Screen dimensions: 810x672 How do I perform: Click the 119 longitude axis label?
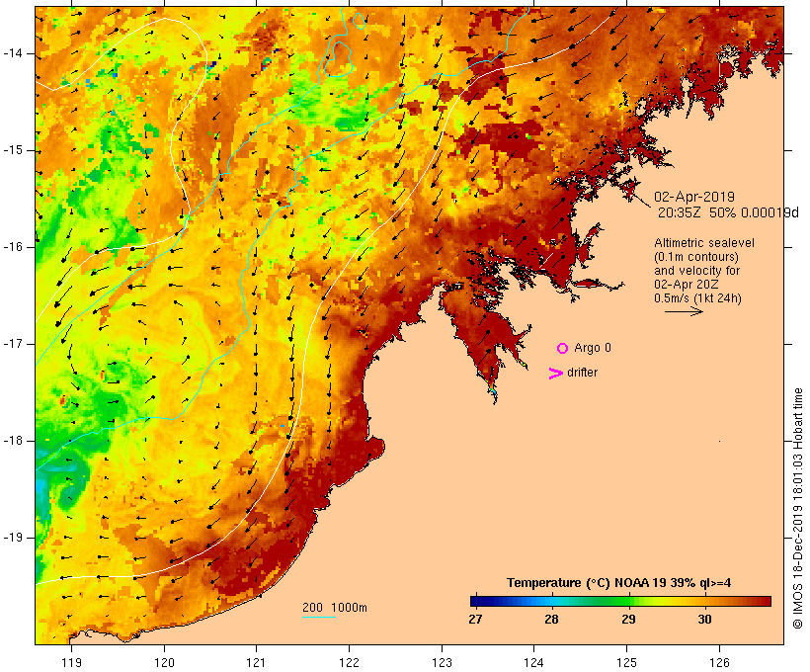point(71,662)
